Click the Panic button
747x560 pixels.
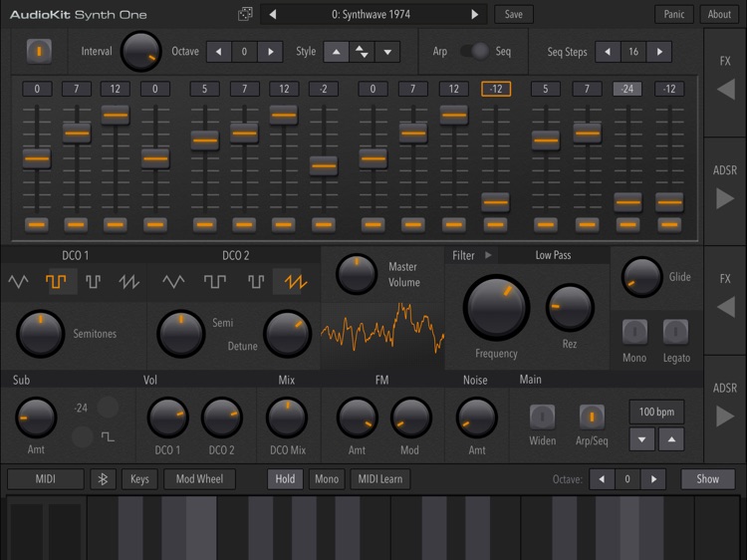674,14
